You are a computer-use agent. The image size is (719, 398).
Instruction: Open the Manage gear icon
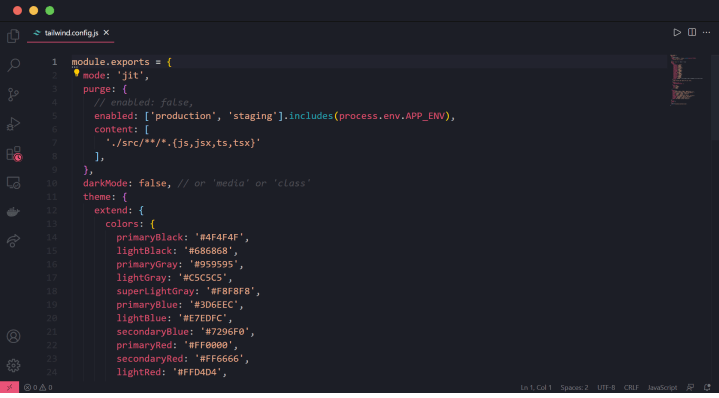[13, 365]
